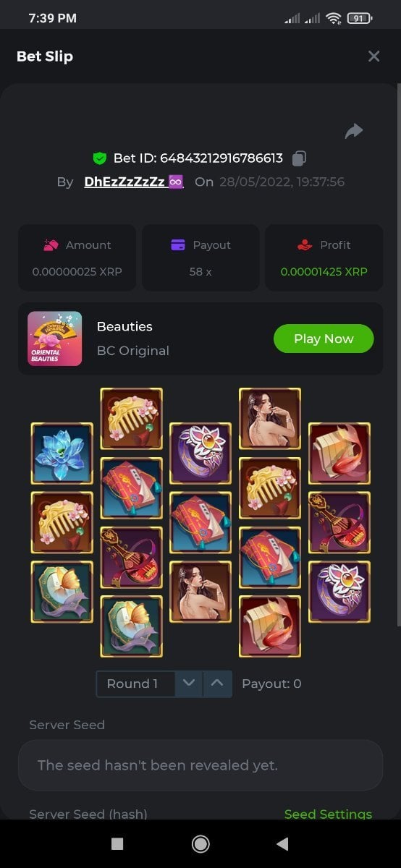The height and width of the screenshot is (868, 401).
Task: Expand the Round 1 dropdown
Action: [136, 684]
